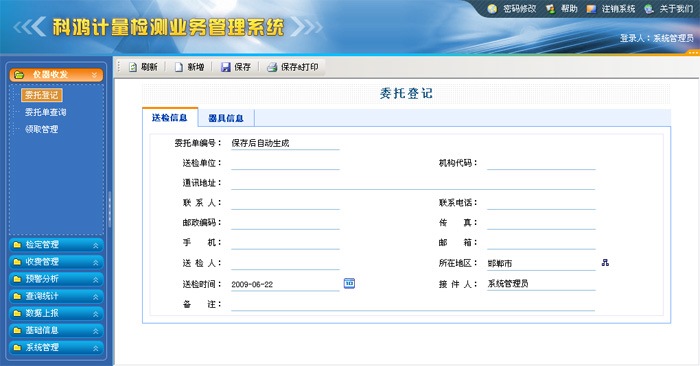Open 密码修改 link in the header
Screen dimensions: 700x366
point(520,9)
